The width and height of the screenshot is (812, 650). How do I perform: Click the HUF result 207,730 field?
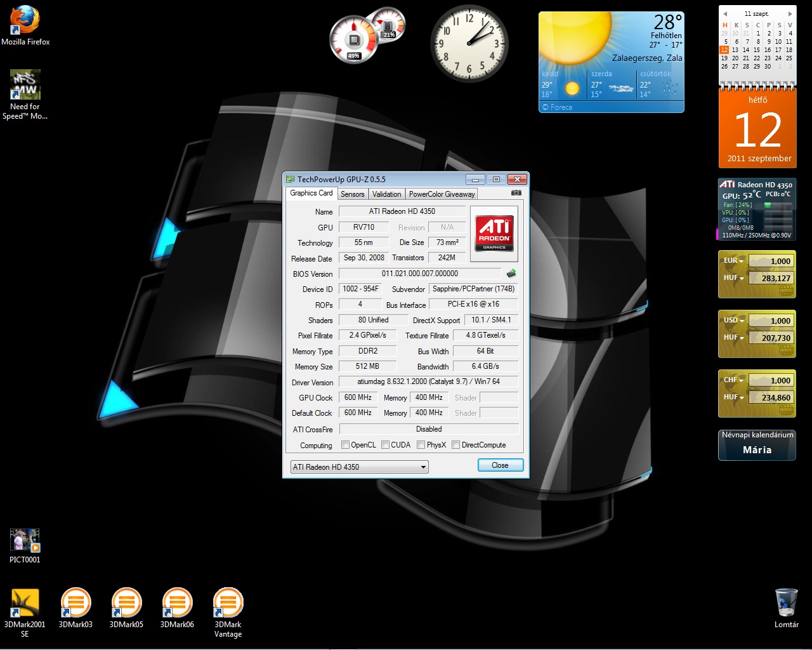(x=771, y=338)
